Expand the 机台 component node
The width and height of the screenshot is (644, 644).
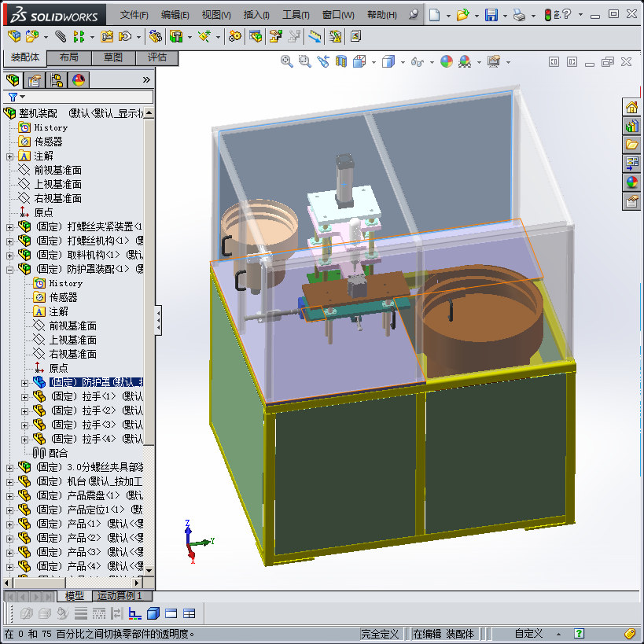coord(10,482)
